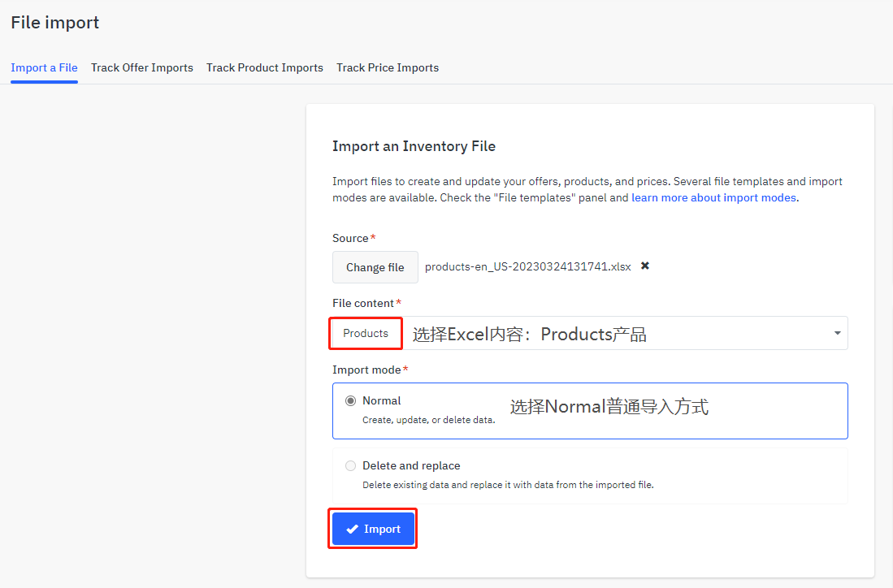Image resolution: width=893 pixels, height=588 pixels.
Task: Click the Products value in File content
Action: pos(366,333)
